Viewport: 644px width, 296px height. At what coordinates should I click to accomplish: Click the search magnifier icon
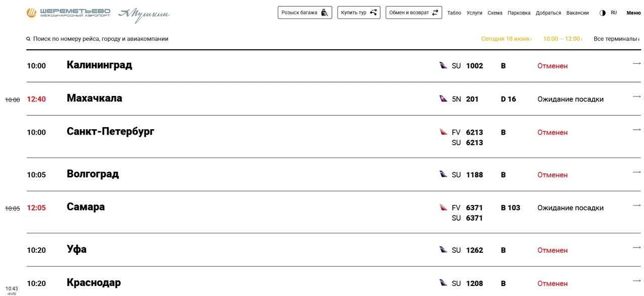coord(29,39)
